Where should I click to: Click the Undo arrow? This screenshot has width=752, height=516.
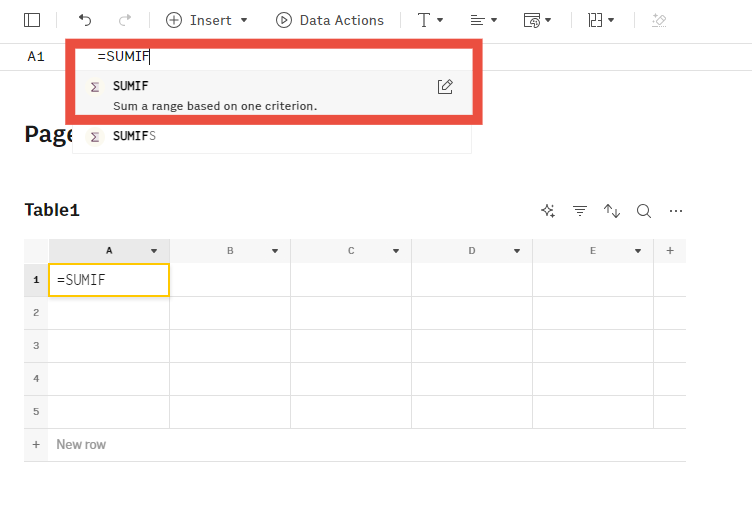[x=85, y=20]
